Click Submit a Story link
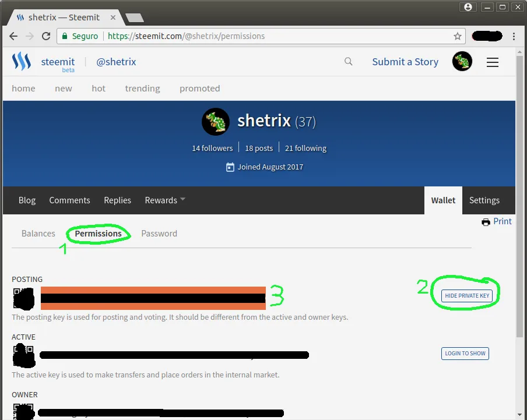This screenshot has height=420, width=527. coord(405,62)
